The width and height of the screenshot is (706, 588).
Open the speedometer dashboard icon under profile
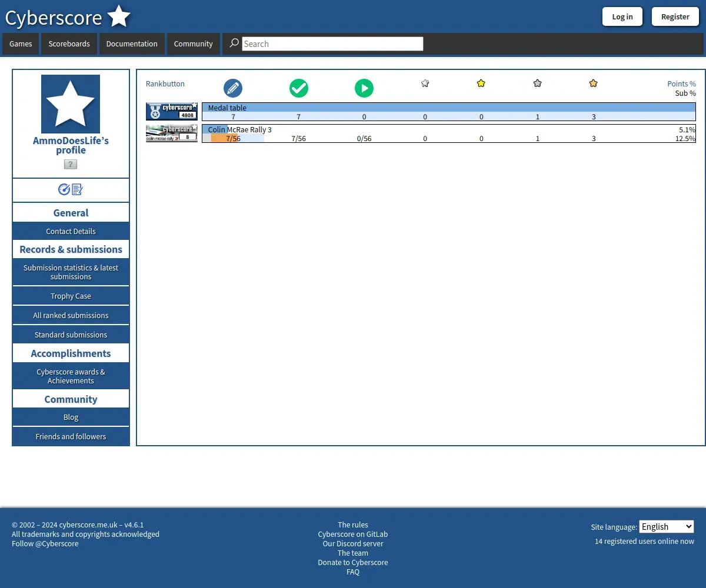pos(64,189)
